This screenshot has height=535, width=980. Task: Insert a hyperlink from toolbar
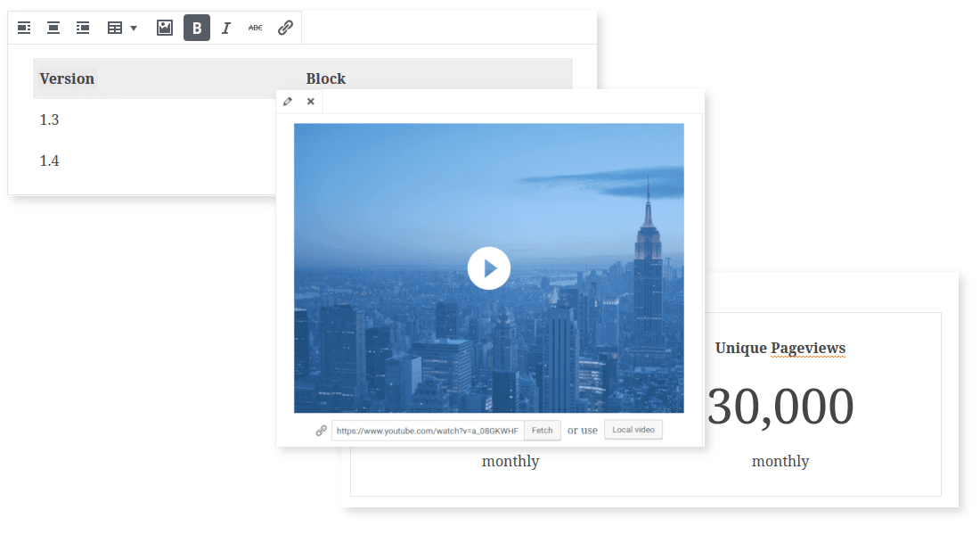tap(285, 29)
